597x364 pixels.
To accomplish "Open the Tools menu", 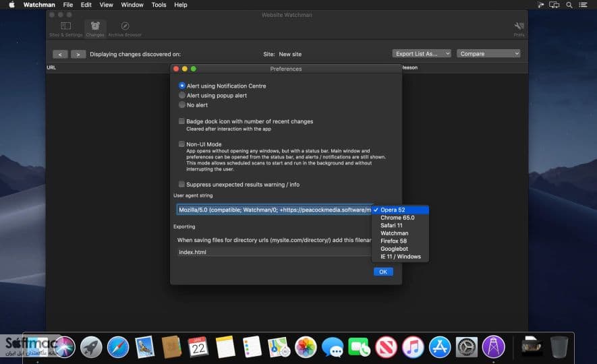I will coord(159,5).
